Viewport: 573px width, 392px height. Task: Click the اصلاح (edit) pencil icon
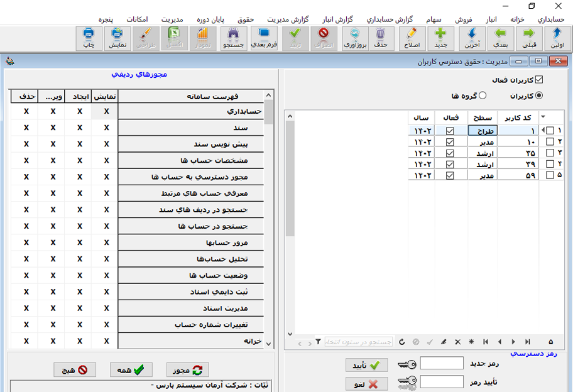[x=412, y=38]
